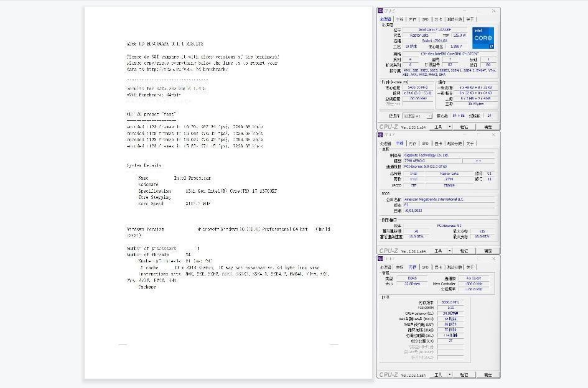This screenshot has width=588, height=388.
Task: Switch to 内存 tab in the top CPU-Z window
Action: tap(413, 19)
